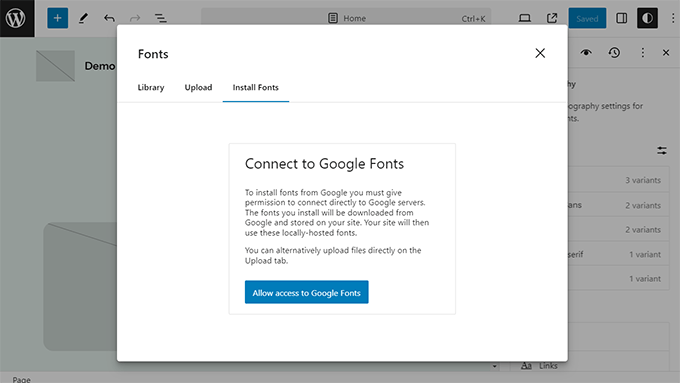680x383 pixels.
Task: Open the block inserter plus button
Action: coord(57,18)
